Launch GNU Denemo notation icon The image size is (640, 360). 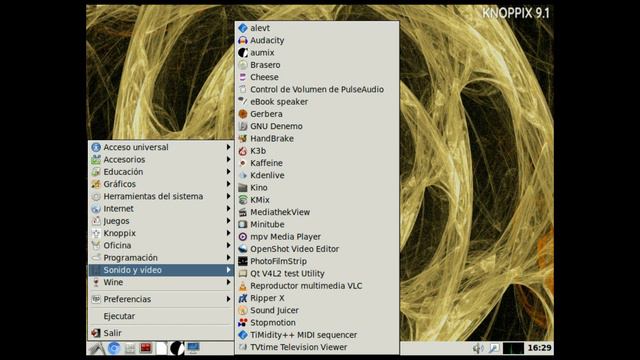coord(243,126)
